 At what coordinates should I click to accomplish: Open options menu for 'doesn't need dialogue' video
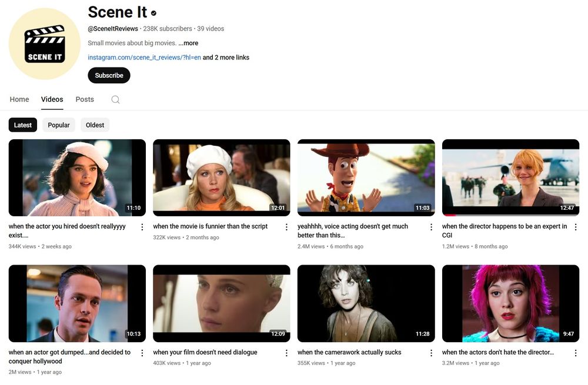point(286,353)
